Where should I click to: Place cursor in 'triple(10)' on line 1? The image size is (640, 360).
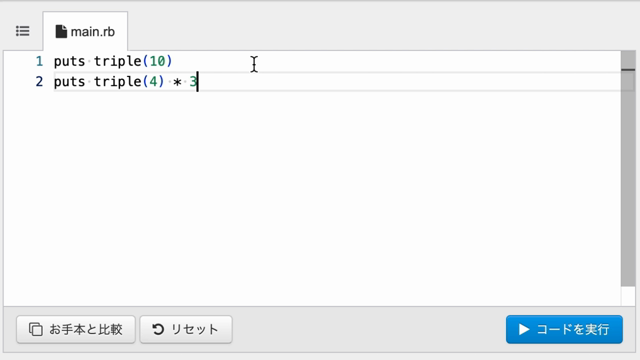coord(133,61)
